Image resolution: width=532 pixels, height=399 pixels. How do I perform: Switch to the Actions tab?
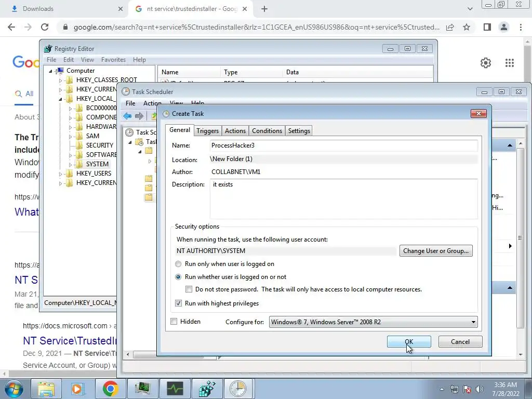[235, 131]
